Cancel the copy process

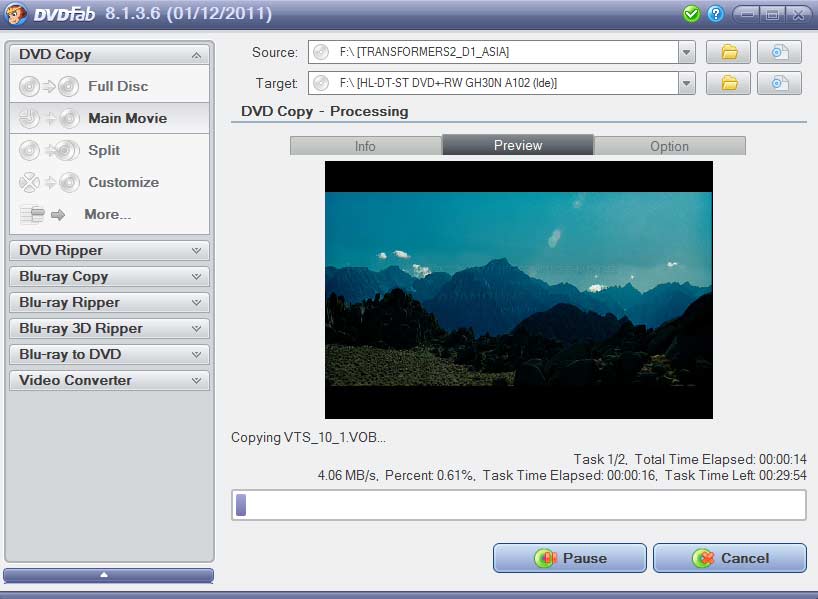[x=730, y=558]
